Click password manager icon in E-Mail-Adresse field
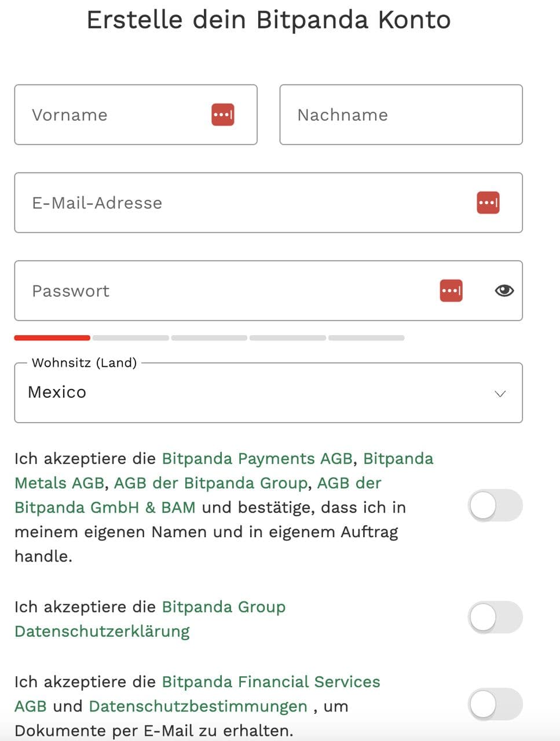 [x=488, y=203]
